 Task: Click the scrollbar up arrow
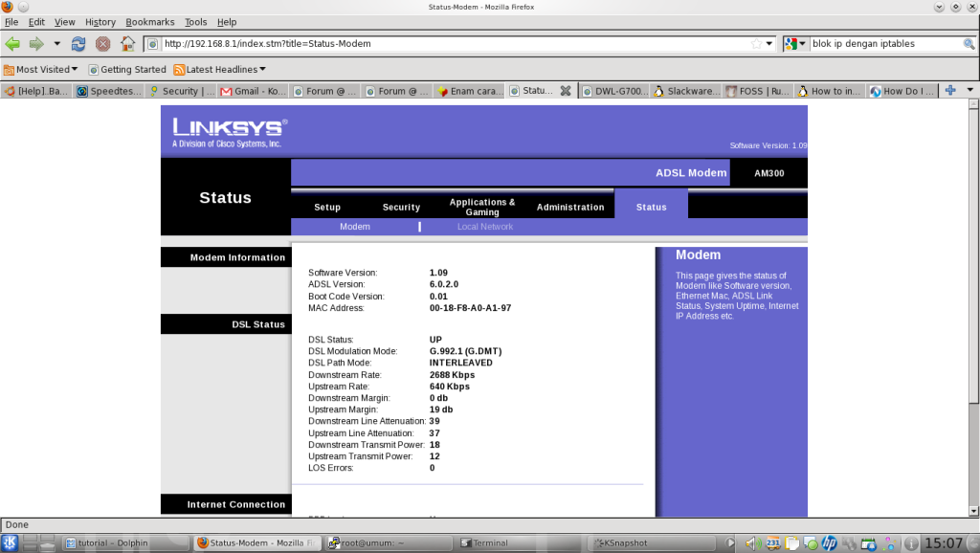973,104
